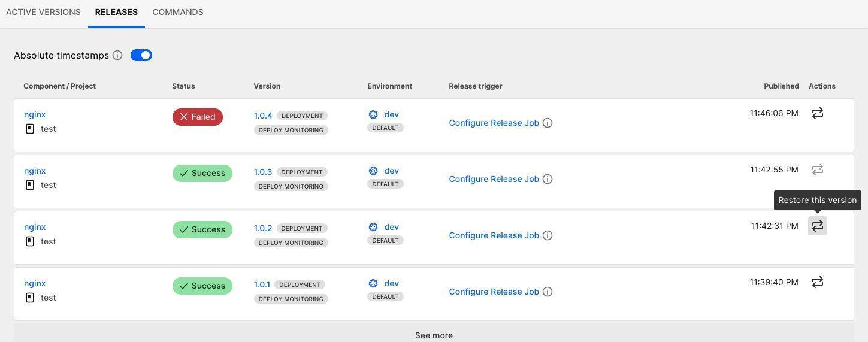Select the Releases tab
The height and width of the screenshot is (342, 868).
point(116,12)
